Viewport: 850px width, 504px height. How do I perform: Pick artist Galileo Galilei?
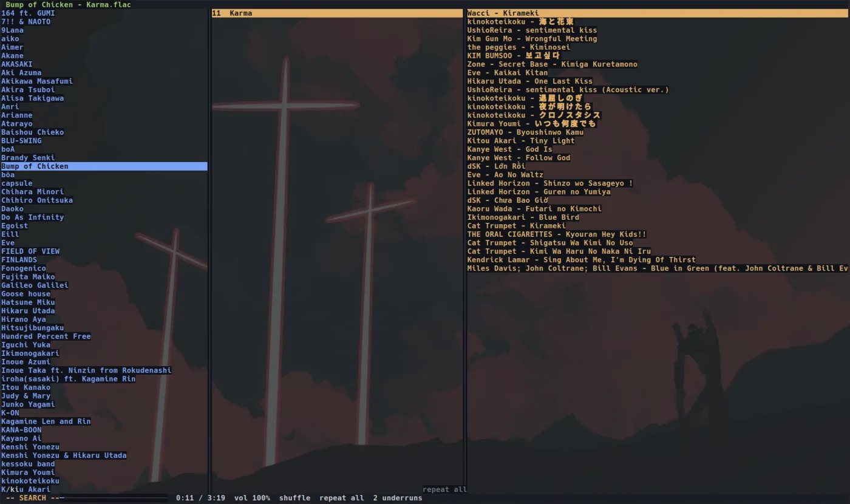tap(35, 285)
